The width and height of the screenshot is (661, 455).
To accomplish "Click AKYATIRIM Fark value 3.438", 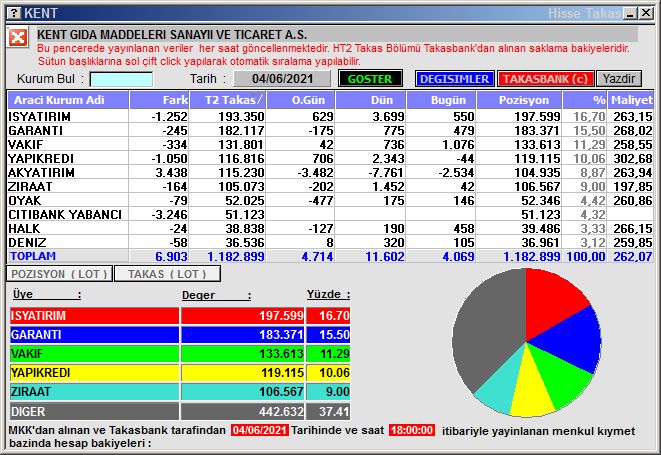I will coord(171,172).
